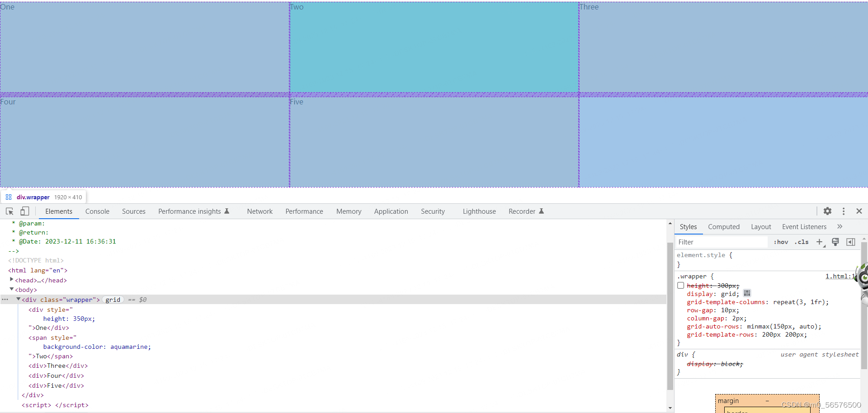The width and height of the screenshot is (868, 413).
Task: Open the .cls class editor
Action: click(x=802, y=242)
